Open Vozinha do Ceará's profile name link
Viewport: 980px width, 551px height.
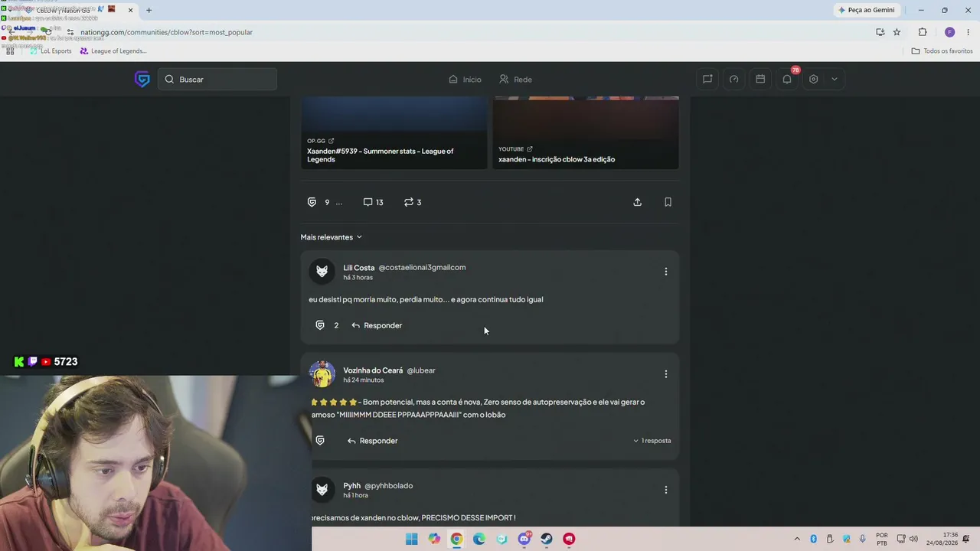[373, 370]
